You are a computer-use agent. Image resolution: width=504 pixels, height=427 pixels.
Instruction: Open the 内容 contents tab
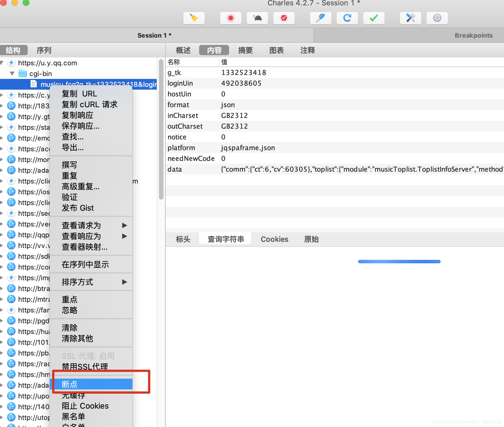coord(214,50)
